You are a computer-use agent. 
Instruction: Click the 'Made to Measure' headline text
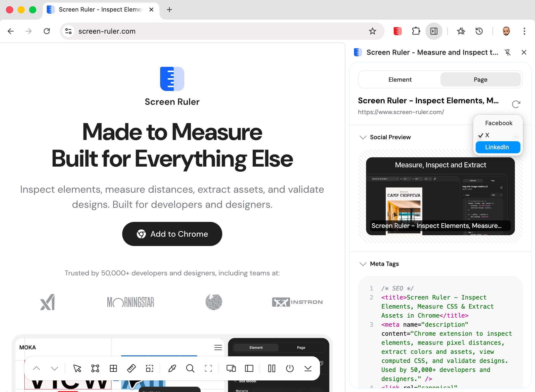point(172,132)
